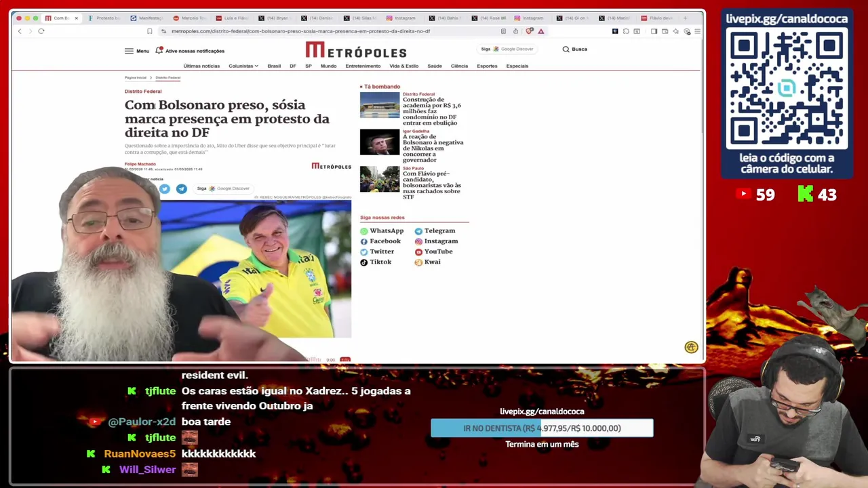
Task: Click the green Kick viewer count icon
Action: (x=805, y=195)
